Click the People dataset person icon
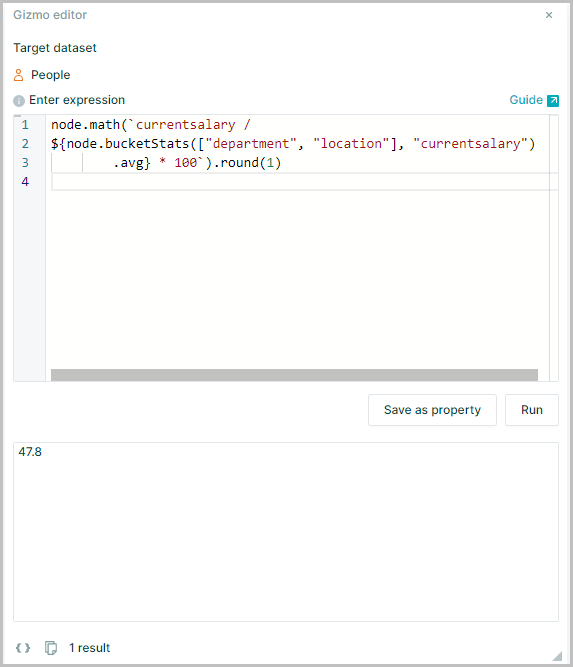The image size is (573, 667). tap(18, 75)
